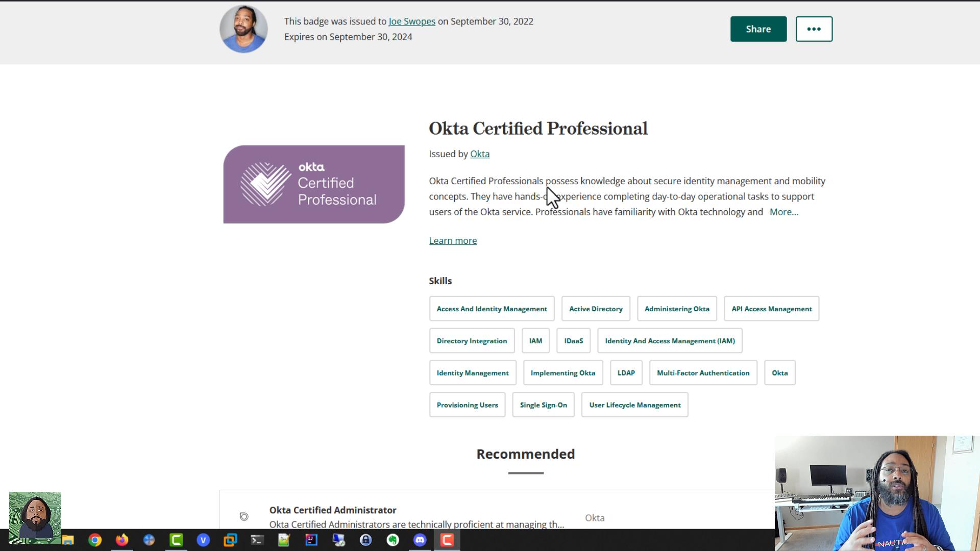
Task: Switch to Firefox in the taskbar
Action: pos(122,540)
